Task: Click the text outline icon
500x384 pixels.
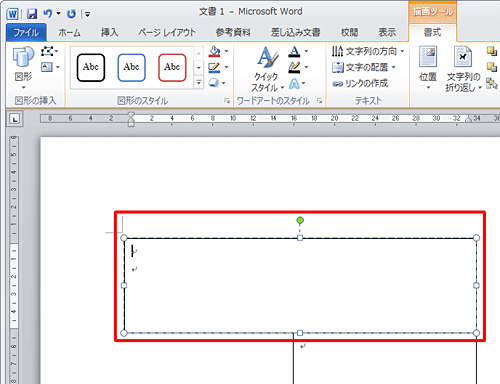Action: [294, 68]
